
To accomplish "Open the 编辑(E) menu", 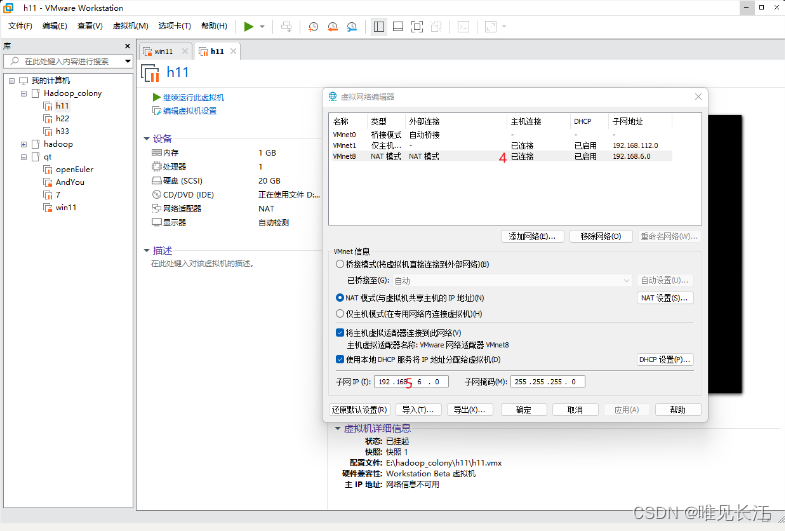I will pyautogui.click(x=55, y=26).
